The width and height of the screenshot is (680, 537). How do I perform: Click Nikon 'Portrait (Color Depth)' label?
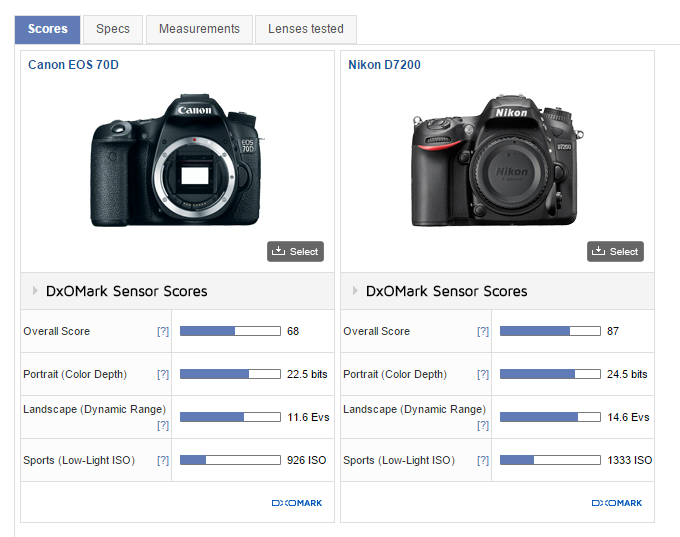(395, 374)
